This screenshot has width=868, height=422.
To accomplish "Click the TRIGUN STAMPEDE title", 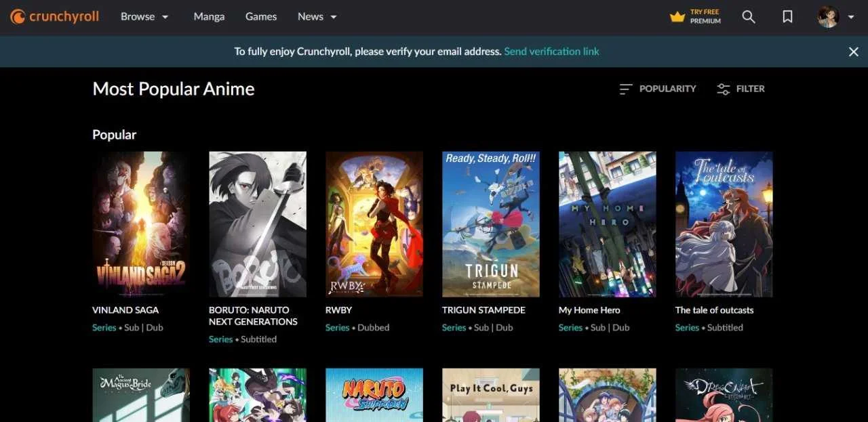I will point(484,310).
